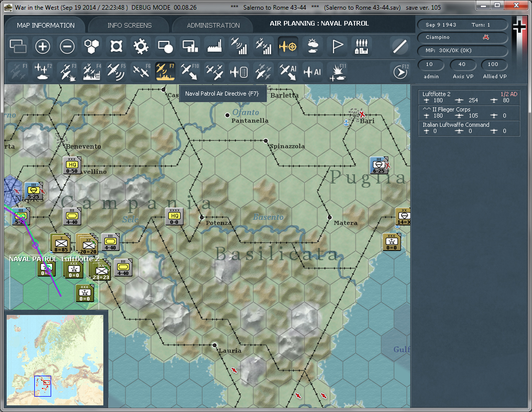Click the Spinazzola town marker
Viewport: 532px width, 412px height.
pyautogui.click(x=265, y=141)
